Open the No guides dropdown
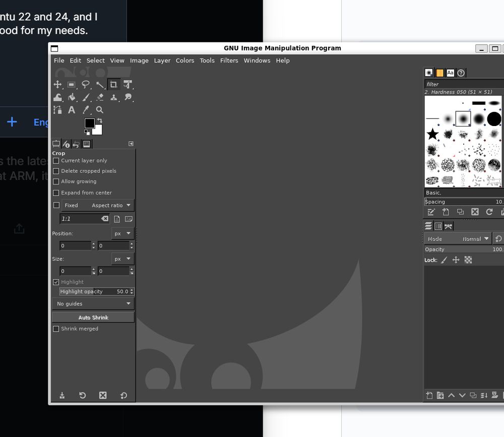 (93, 303)
